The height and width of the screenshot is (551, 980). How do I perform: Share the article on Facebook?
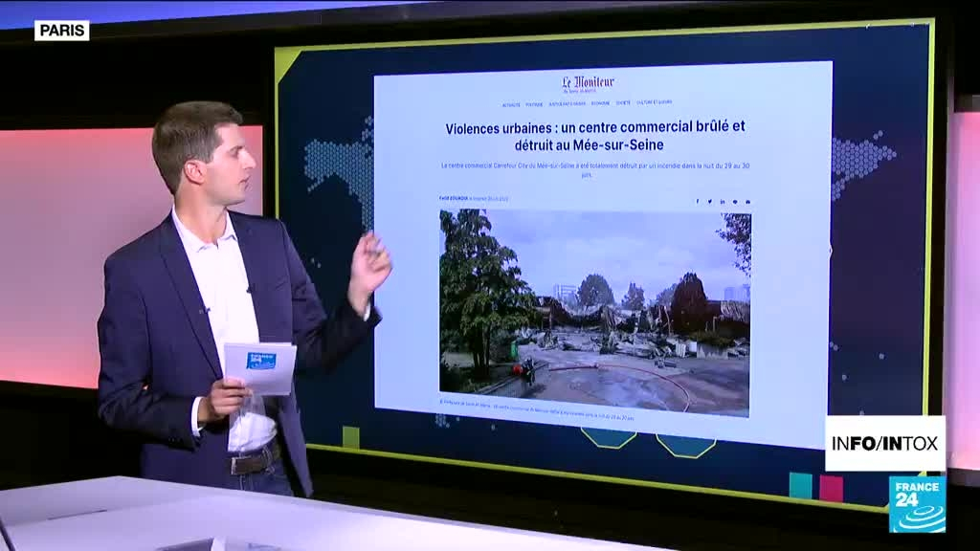pyautogui.click(x=697, y=202)
